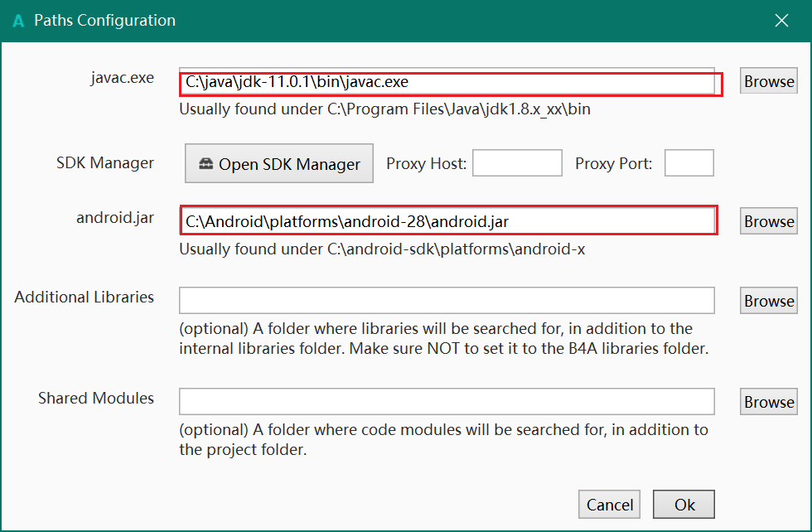Confirm settings with the Ok button

coord(683,504)
